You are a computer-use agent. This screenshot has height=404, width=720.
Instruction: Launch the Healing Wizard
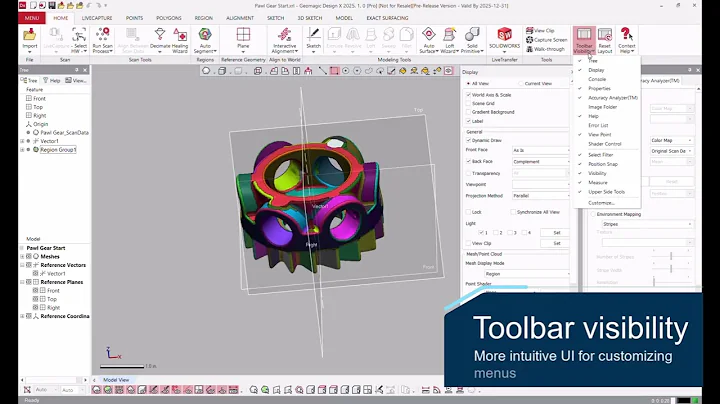point(180,40)
